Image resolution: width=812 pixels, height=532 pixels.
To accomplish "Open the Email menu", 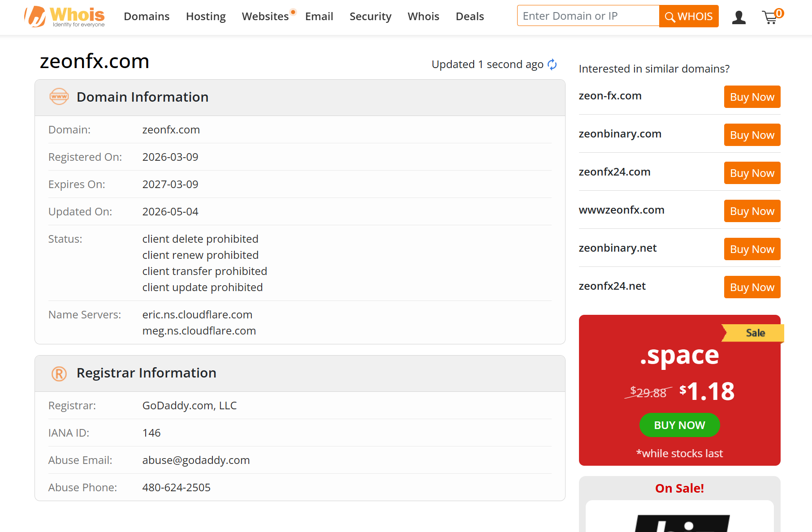I will [319, 17].
